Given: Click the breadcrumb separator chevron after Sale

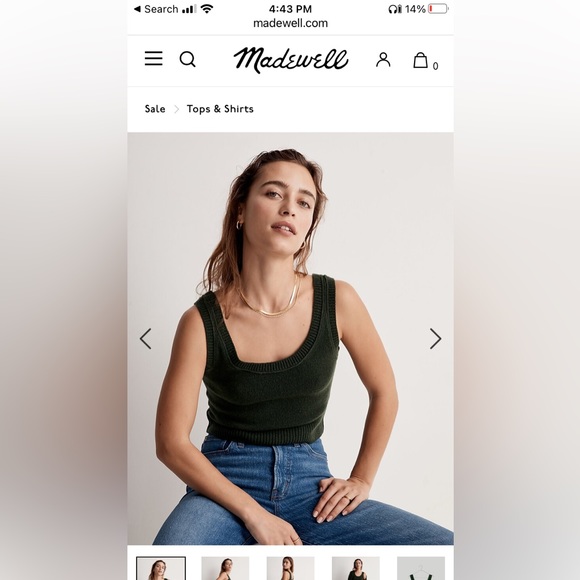Looking at the screenshot, I should click(176, 109).
